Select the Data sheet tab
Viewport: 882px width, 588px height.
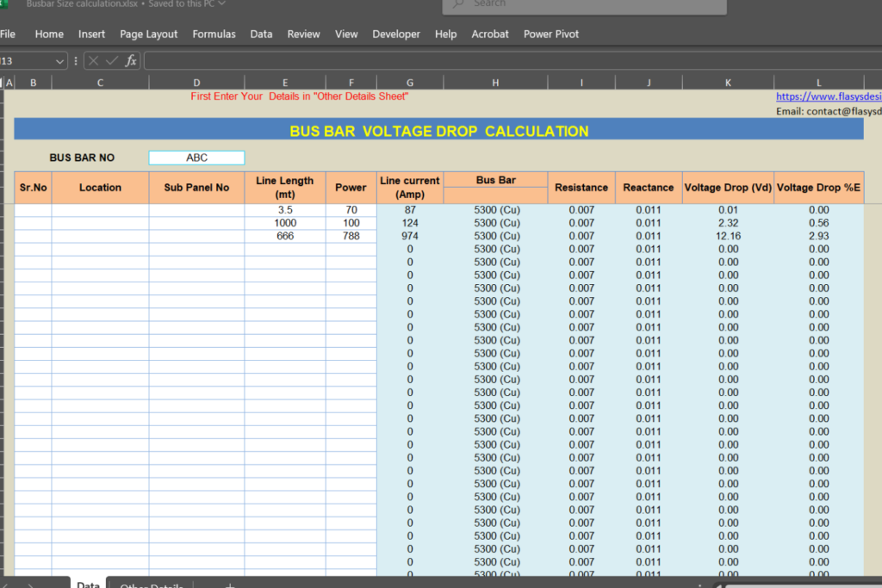[x=88, y=583]
